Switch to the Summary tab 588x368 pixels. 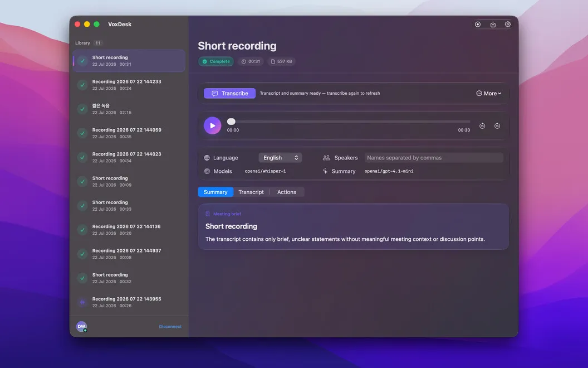coord(215,192)
